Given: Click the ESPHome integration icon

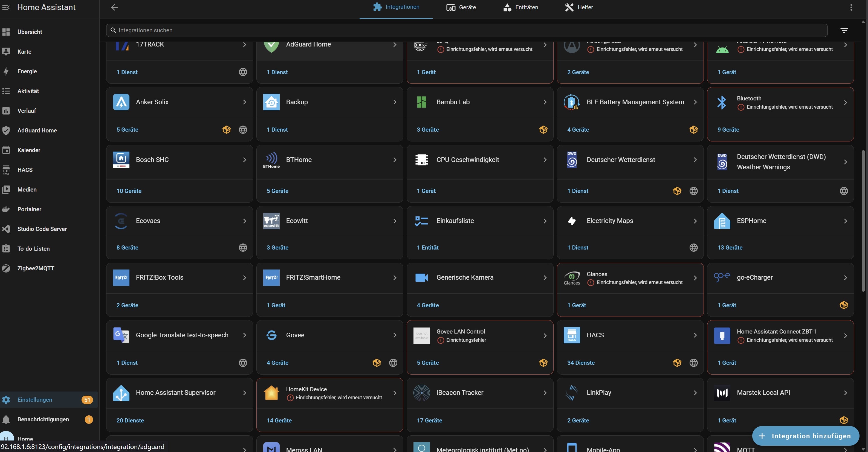Looking at the screenshot, I should pos(722,221).
